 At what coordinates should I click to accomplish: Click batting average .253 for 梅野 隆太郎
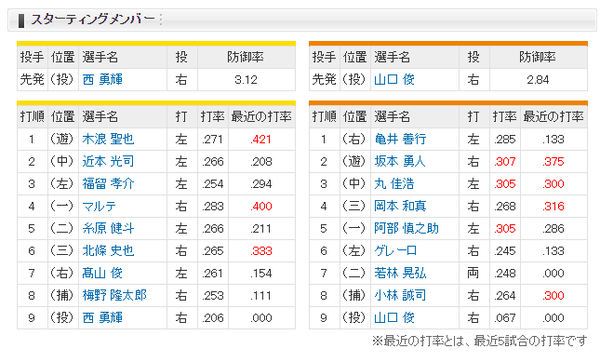(212, 295)
